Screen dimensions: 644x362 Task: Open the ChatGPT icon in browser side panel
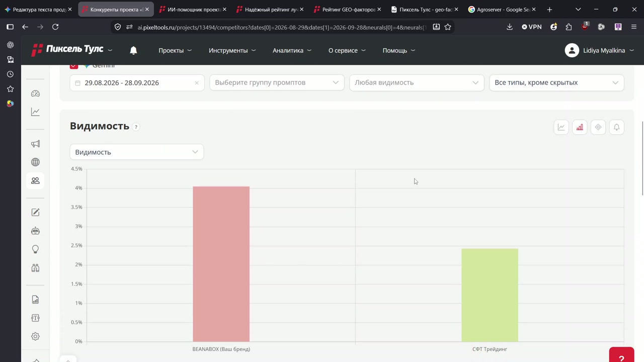[x=10, y=45]
